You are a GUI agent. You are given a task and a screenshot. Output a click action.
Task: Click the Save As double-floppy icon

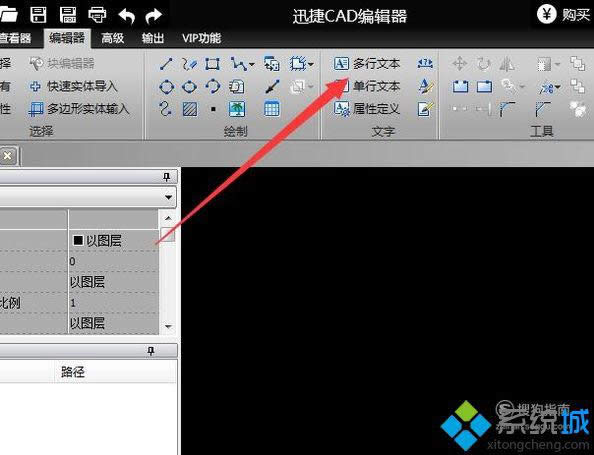coord(68,15)
